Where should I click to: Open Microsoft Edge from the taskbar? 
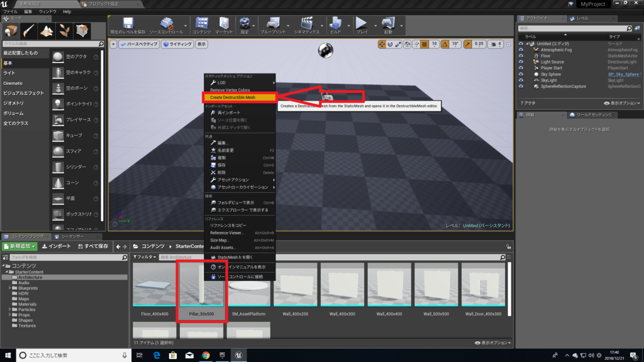pyautogui.click(x=157, y=355)
